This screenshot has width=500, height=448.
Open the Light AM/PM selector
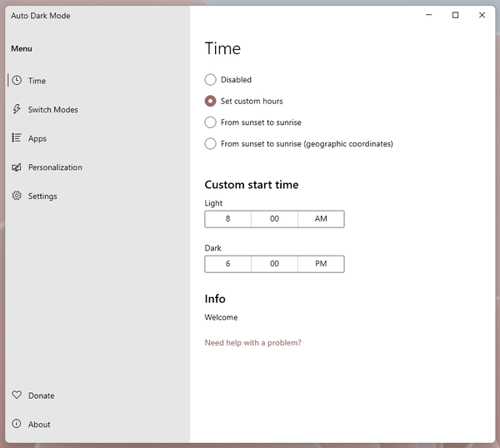point(321,219)
